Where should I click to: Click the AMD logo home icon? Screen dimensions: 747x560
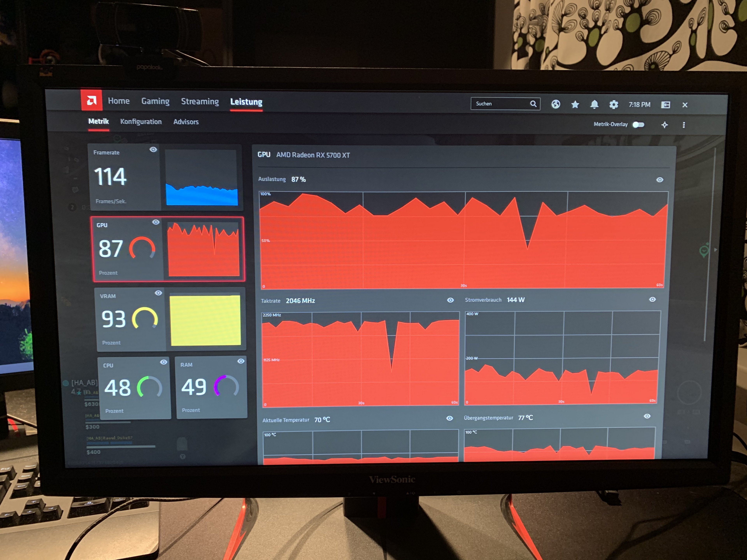point(91,100)
